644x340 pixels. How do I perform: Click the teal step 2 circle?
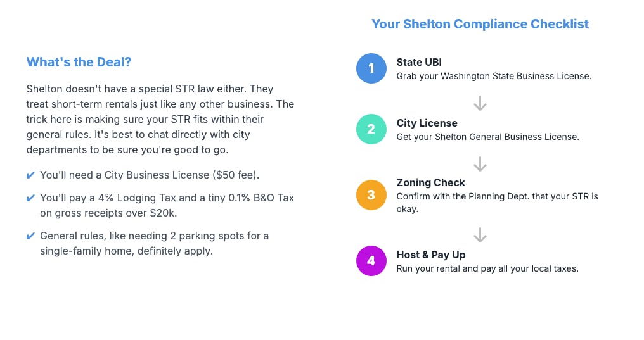[x=371, y=129]
